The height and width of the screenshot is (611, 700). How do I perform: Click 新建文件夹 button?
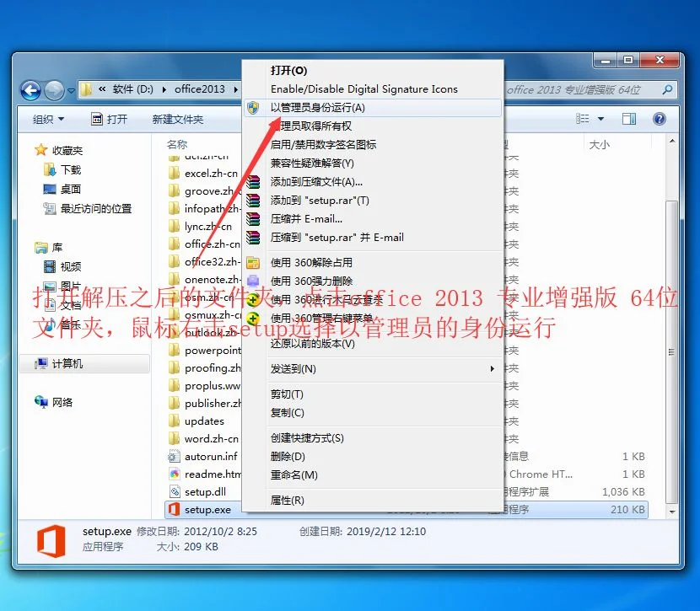178,119
